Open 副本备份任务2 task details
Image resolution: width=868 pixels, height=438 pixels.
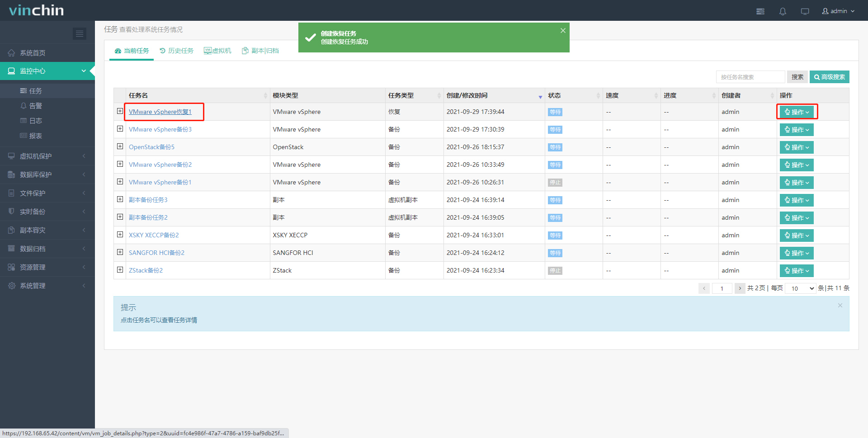148,217
